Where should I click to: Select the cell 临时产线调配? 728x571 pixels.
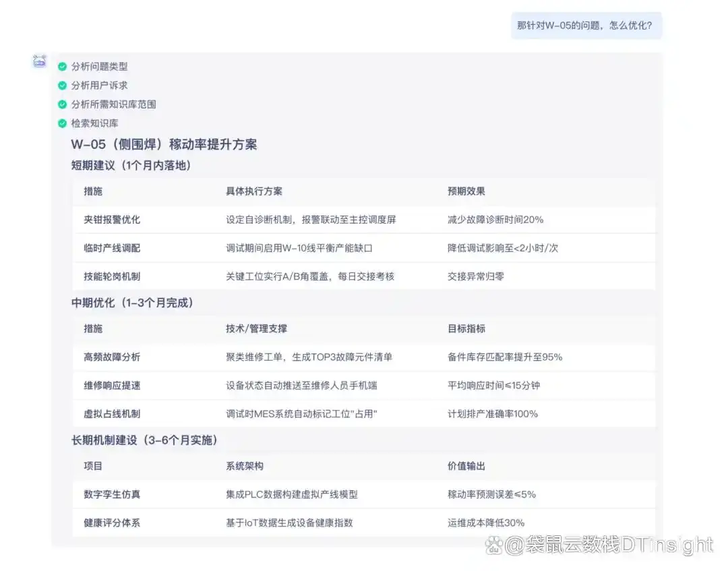pyautogui.click(x=112, y=248)
